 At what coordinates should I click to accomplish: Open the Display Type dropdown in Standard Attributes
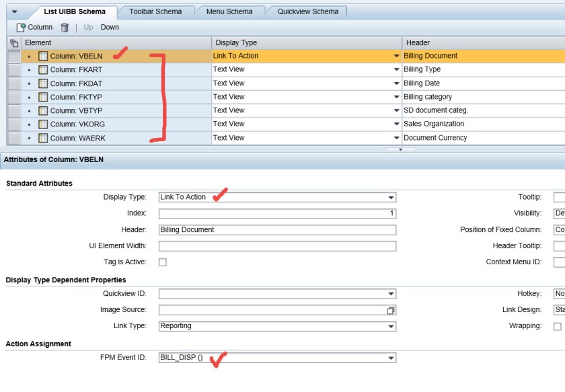point(391,198)
